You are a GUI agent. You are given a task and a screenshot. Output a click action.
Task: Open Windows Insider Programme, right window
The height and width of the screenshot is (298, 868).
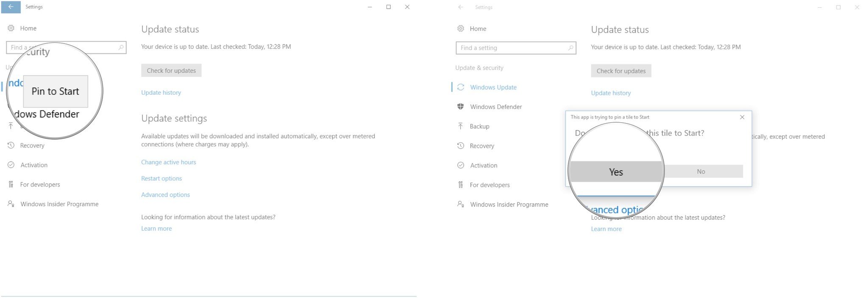509,204
